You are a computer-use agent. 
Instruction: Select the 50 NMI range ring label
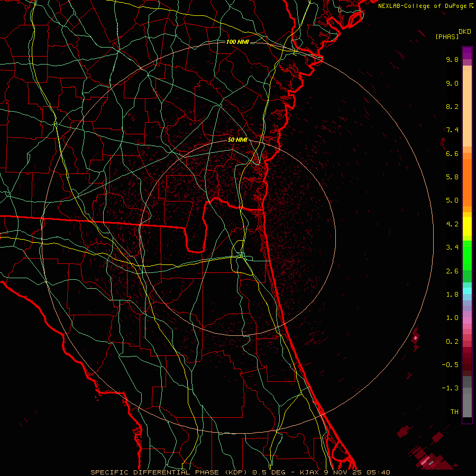tap(237, 140)
